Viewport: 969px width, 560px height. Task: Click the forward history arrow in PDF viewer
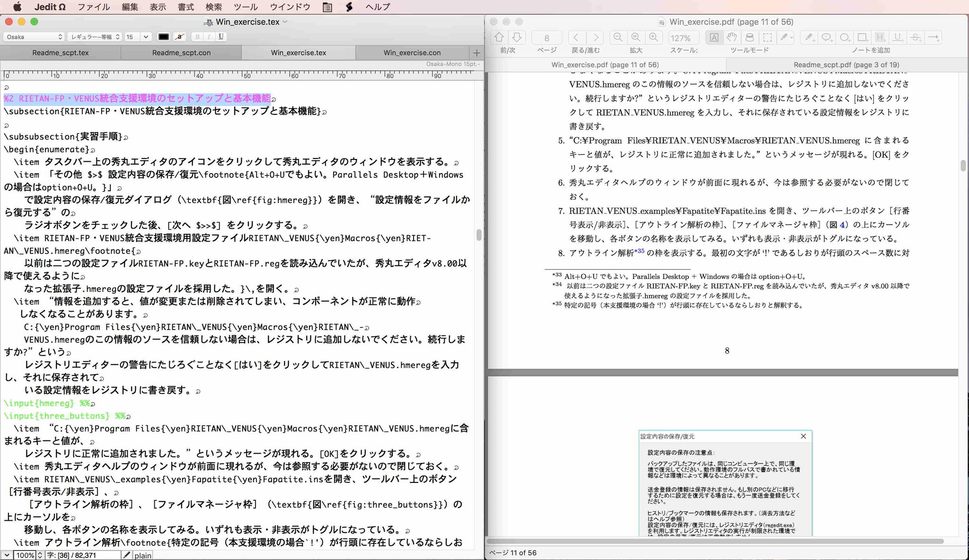595,37
